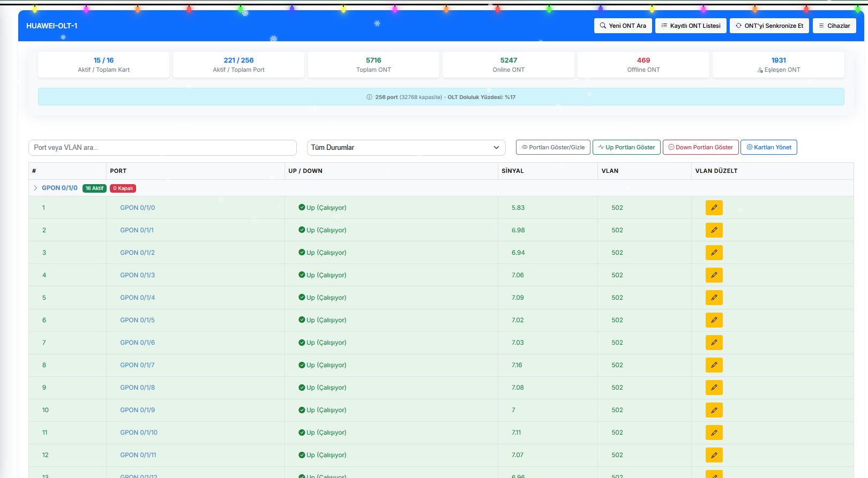Edit VLAN on GPON 0/1/5 row

714,320
